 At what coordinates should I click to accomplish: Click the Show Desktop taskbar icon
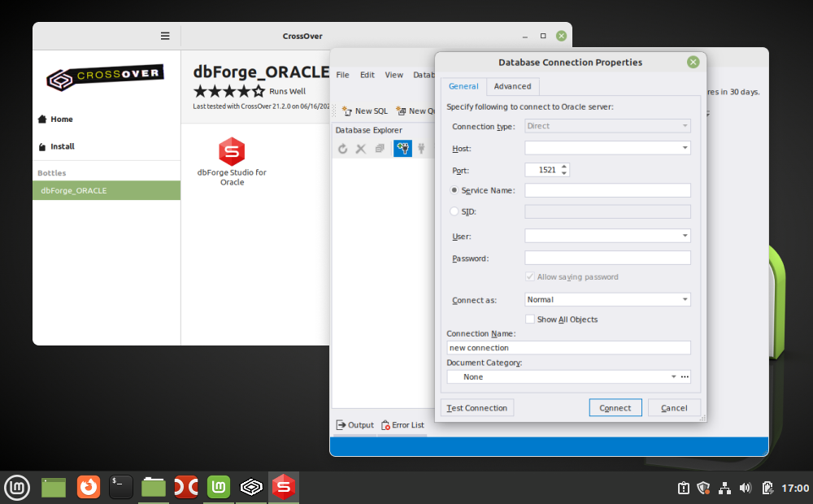[x=54, y=488]
